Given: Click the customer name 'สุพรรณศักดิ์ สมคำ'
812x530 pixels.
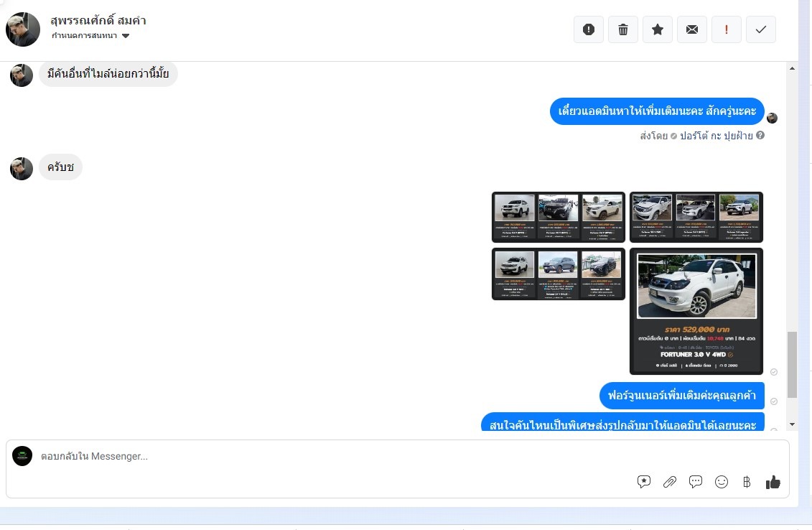Looking at the screenshot, I should tap(98, 21).
